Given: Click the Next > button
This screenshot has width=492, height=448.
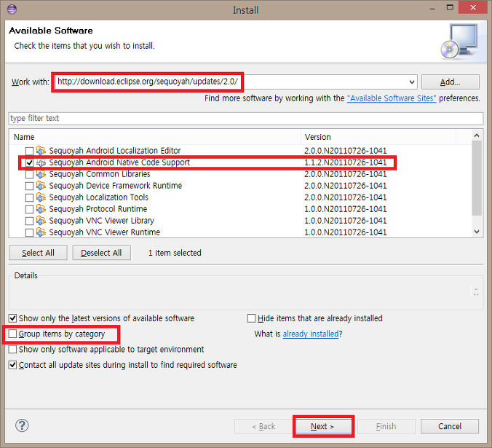Looking at the screenshot, I should point(323,426).
